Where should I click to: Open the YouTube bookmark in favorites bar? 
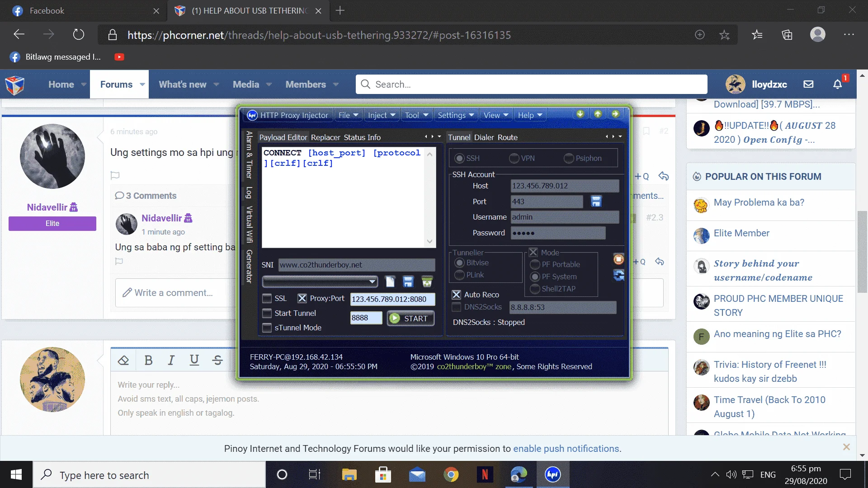[x=119, y=57]
